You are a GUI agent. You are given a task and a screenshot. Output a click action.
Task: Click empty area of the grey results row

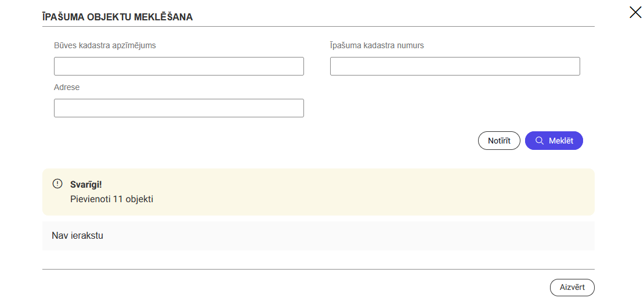tap(348, 236)
